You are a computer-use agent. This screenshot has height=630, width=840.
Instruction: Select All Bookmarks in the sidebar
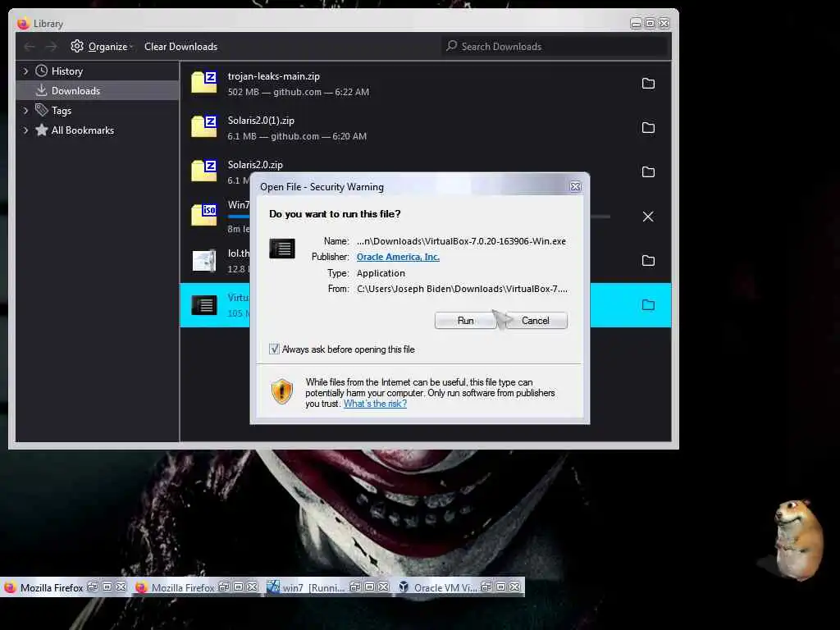[83, 130]
